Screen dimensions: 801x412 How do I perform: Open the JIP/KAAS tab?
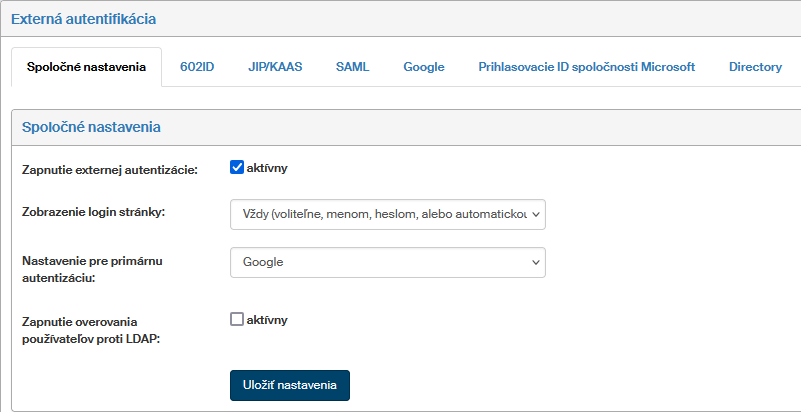tap(275, 67)
